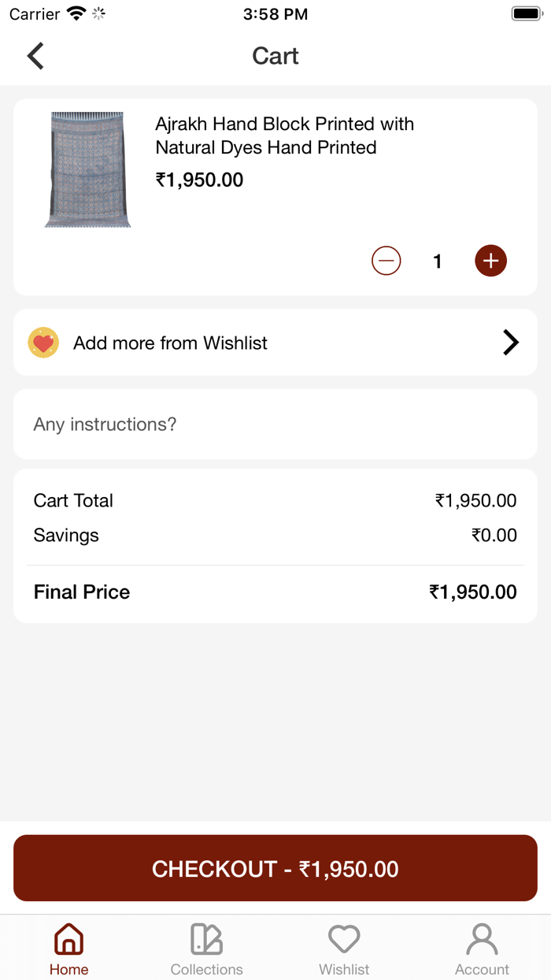Tap the item quantity number

(x=438, y=262)
